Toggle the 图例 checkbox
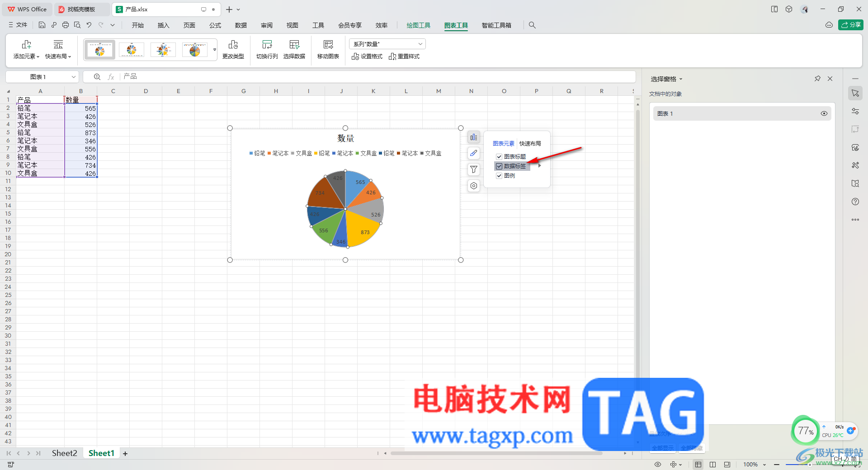The width and height of the screenshot is (868, 470). (499, 176)
